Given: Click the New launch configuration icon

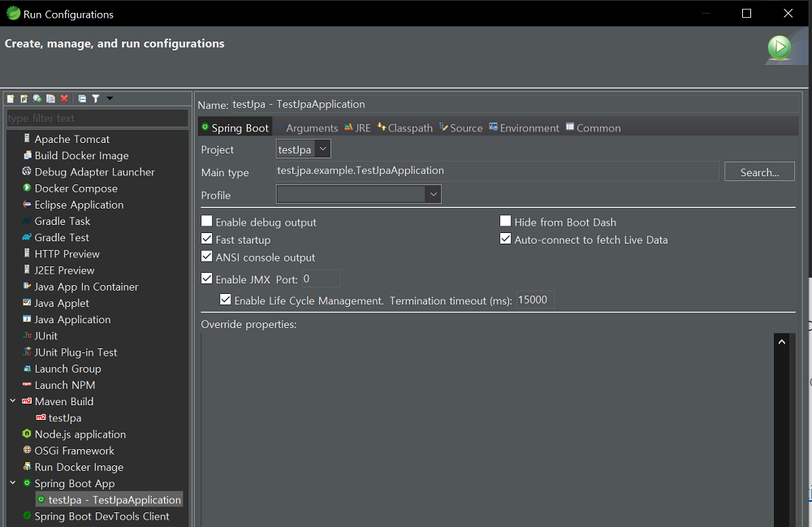Looking at the screenshot, I should 11,99.
